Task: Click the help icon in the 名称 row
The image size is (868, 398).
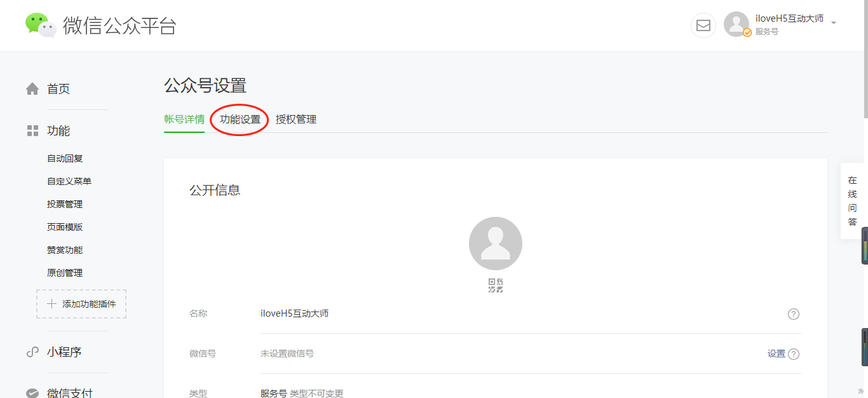Action: 794,314
